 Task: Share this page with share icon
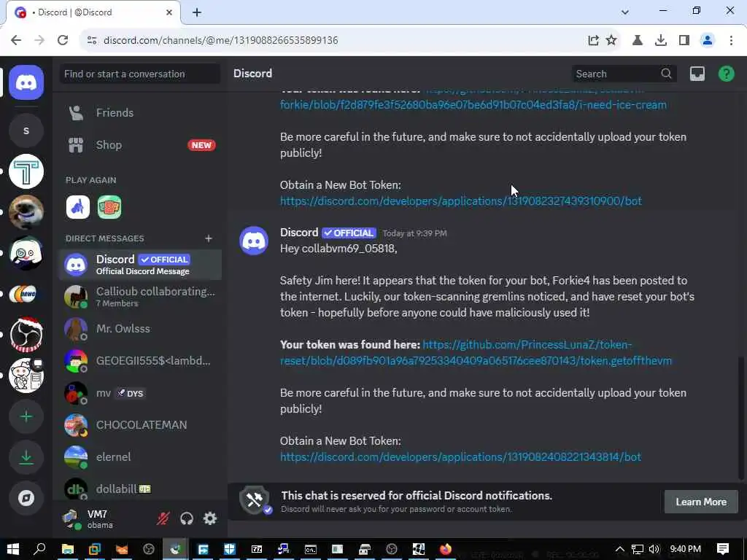coord(593,41)
